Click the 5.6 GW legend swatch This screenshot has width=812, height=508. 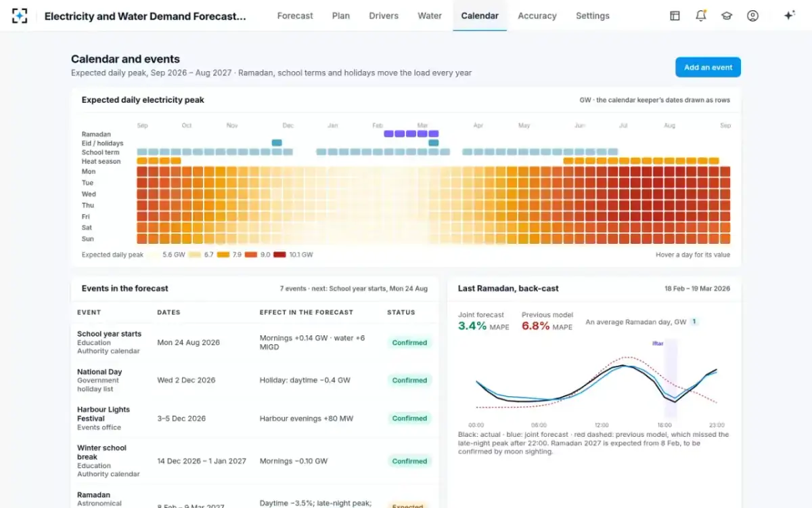[154, 255]
